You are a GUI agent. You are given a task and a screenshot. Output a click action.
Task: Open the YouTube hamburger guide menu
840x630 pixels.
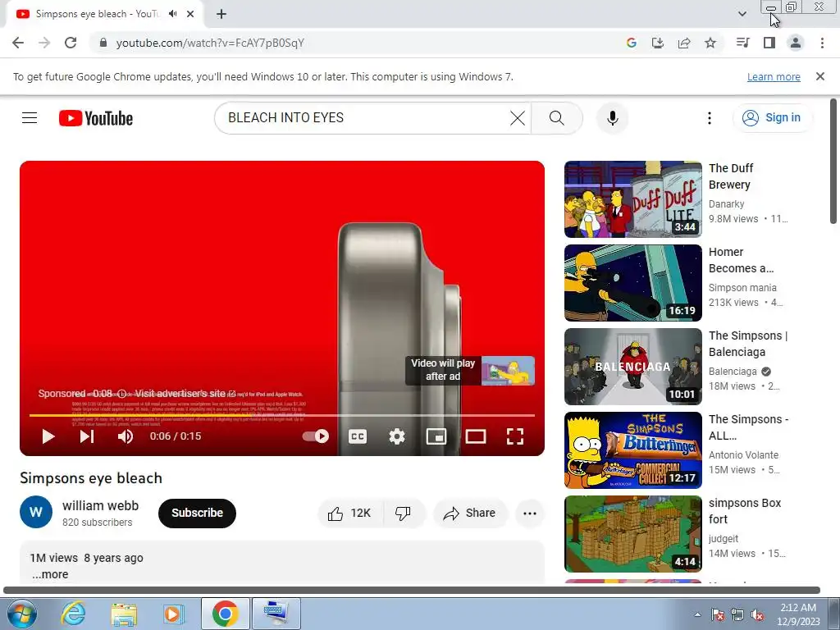click(30, 118)
